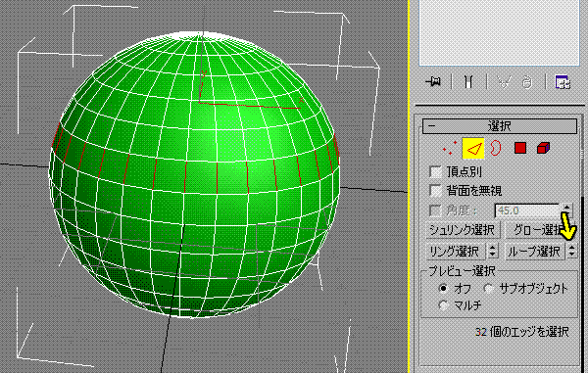The height and width of the screenshot is (373, 588).
Task: Click the ループ選択 spinner arrows
Action: click(571, 252)
